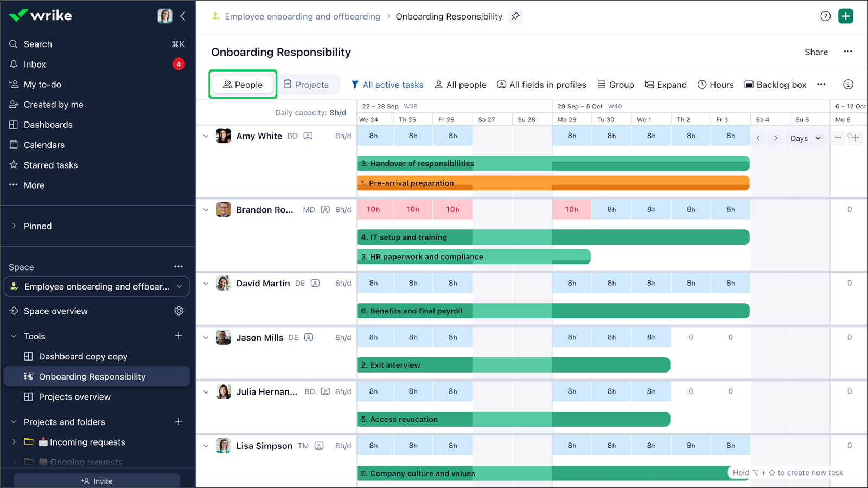Open the All people filter
This screenshot has width=868, height=488.
(x=461, y=85)
